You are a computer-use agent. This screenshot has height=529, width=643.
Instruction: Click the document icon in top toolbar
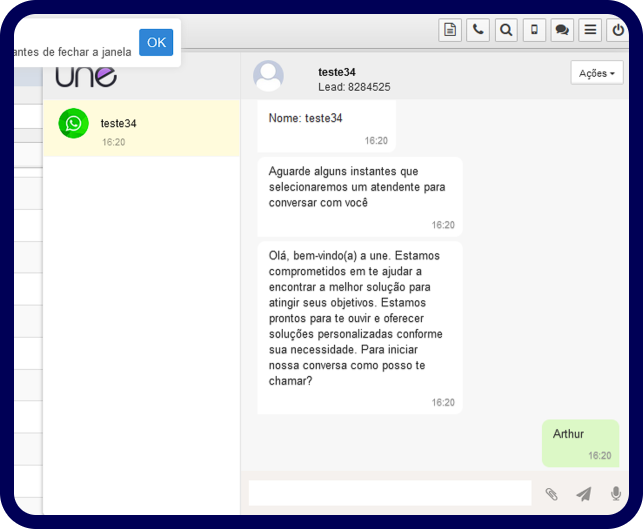pos(450,30)
